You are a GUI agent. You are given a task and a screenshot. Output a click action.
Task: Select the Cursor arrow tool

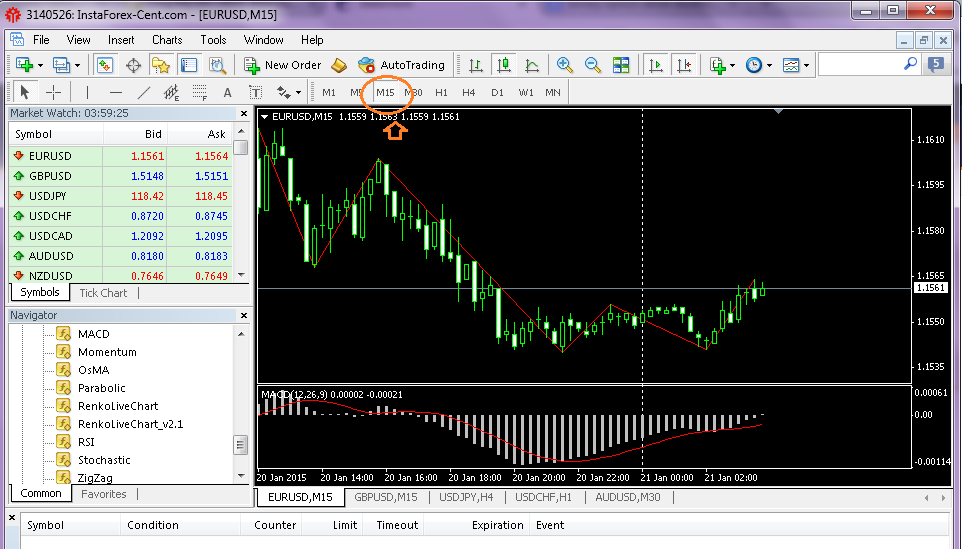point(25,93)
